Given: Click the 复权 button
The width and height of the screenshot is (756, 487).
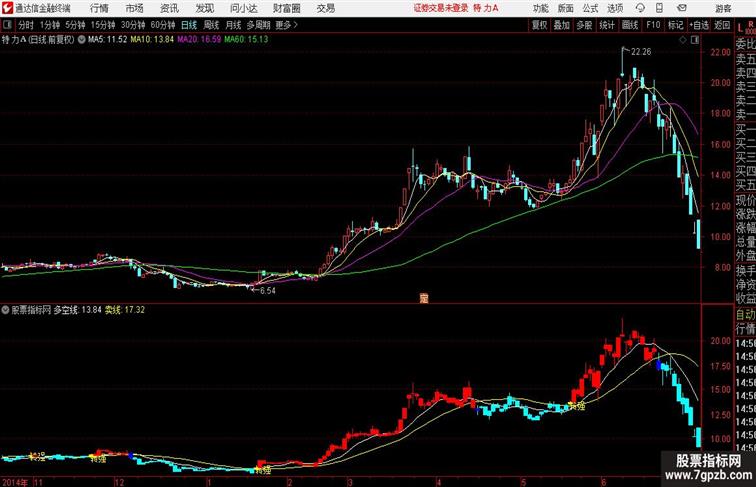Looking at the screenshot, I should (x=540, y=25).
